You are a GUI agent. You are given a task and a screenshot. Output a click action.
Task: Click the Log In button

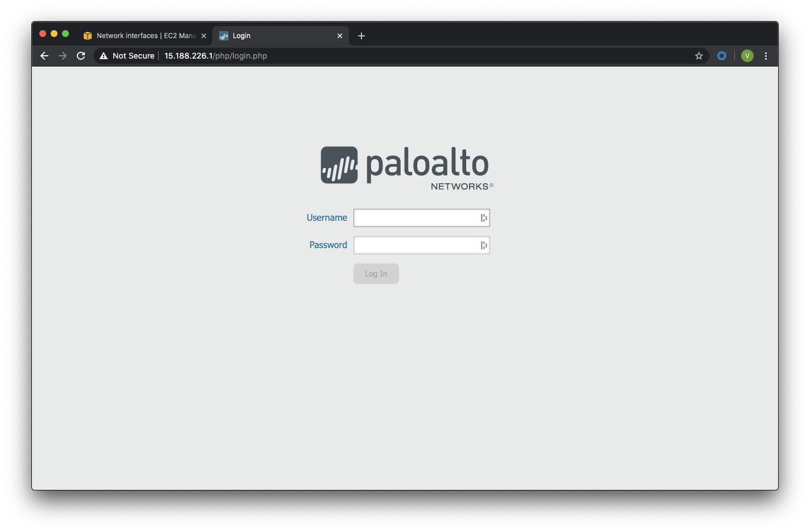point(376,274)
